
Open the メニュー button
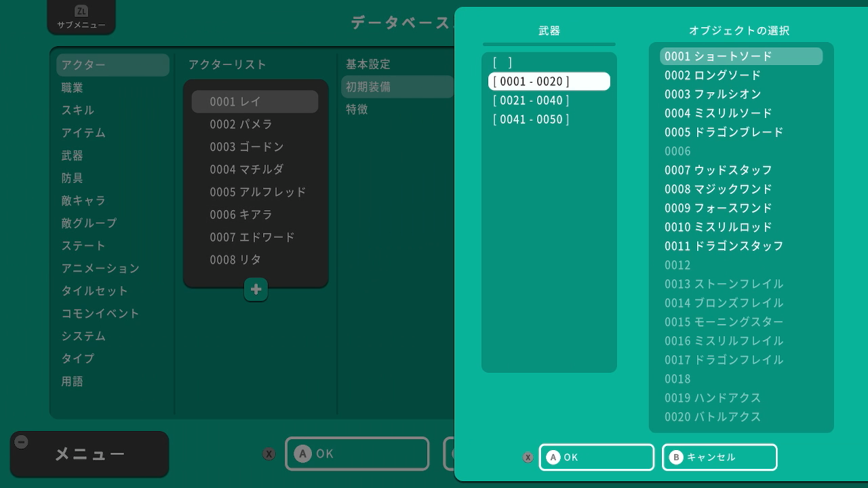tap(90, 454)
